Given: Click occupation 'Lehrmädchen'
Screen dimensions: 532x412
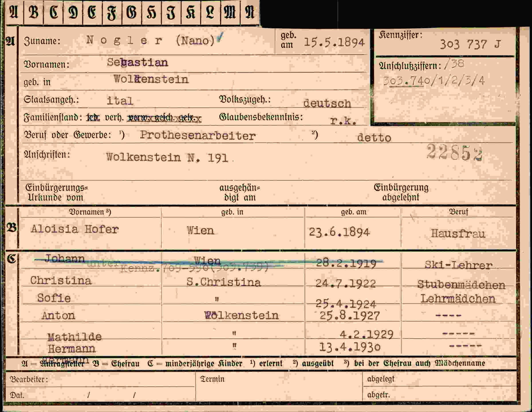Looking at the screenshot, I should point(458,299).
